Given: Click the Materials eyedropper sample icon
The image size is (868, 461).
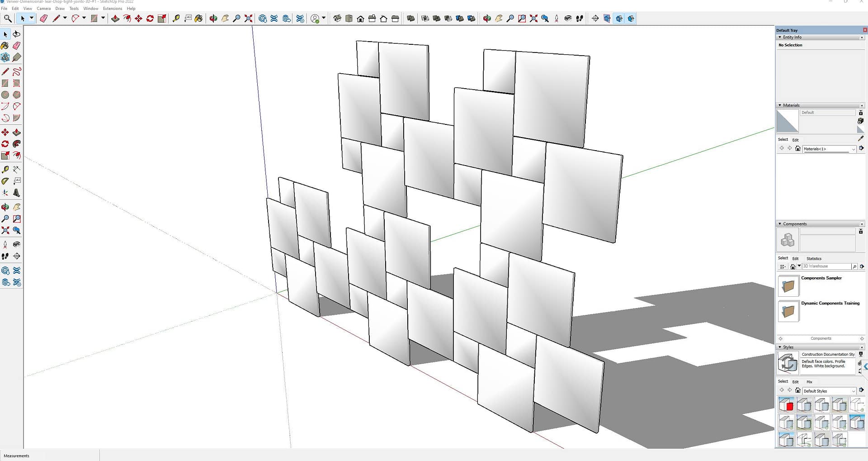Looking at the screenshot, I should pos(861,138).
